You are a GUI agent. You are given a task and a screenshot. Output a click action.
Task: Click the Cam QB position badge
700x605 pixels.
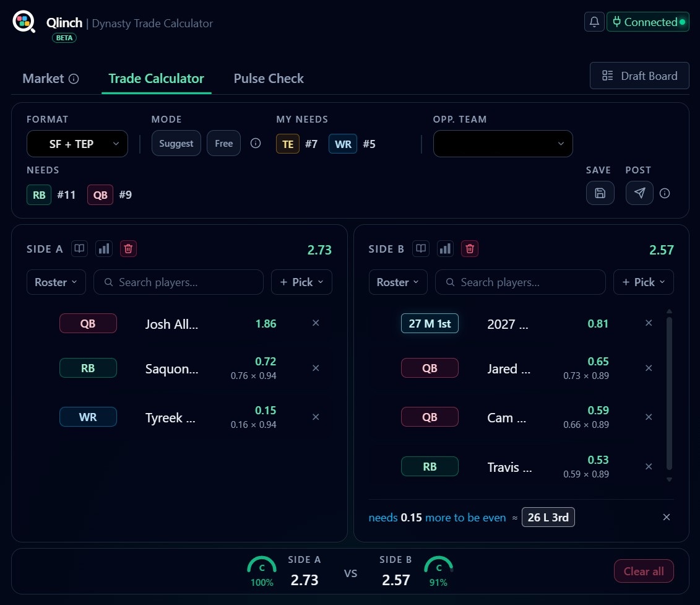[430, 417]
